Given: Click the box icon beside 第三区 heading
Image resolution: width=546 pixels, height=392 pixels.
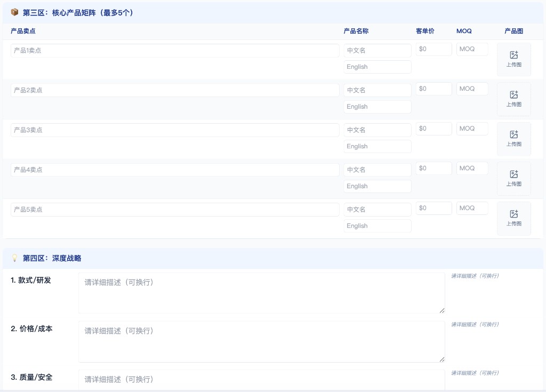Looking at the screenshot, I should click(14, 13).
